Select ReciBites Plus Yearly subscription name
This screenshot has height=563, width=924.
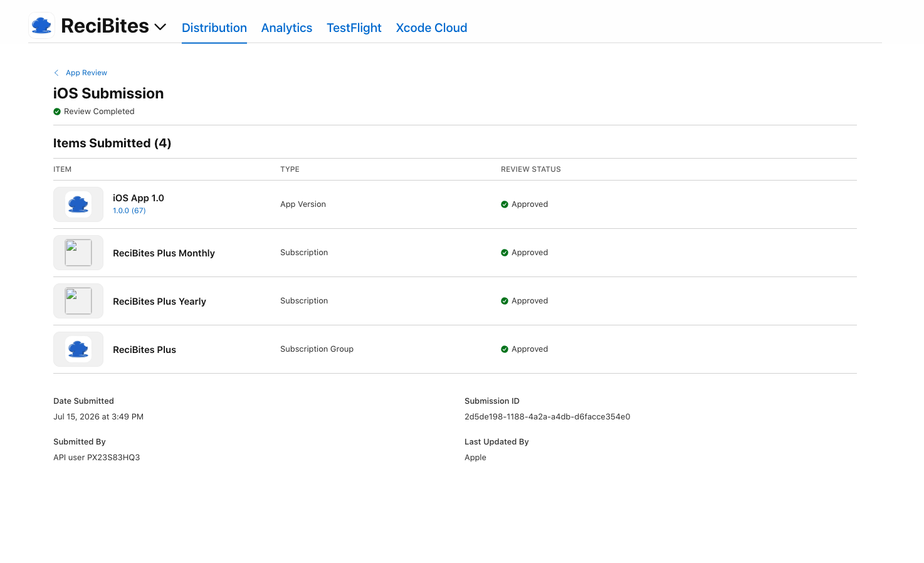click(x=159, y=302)
